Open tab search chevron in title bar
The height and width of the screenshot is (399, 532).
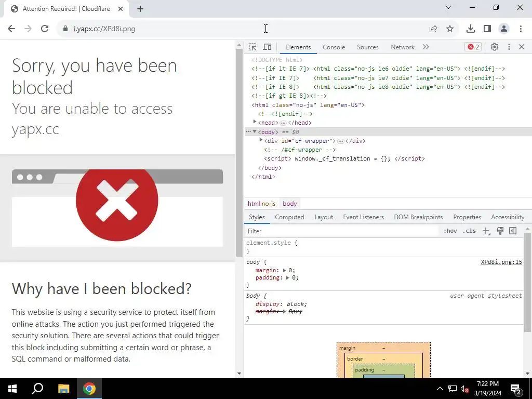coord(448,7)
